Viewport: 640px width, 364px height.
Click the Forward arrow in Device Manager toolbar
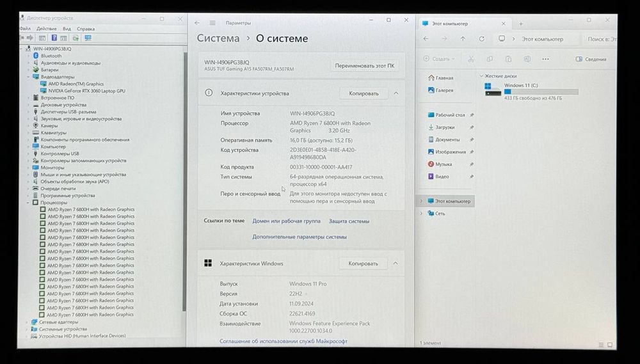click(30, 38)
